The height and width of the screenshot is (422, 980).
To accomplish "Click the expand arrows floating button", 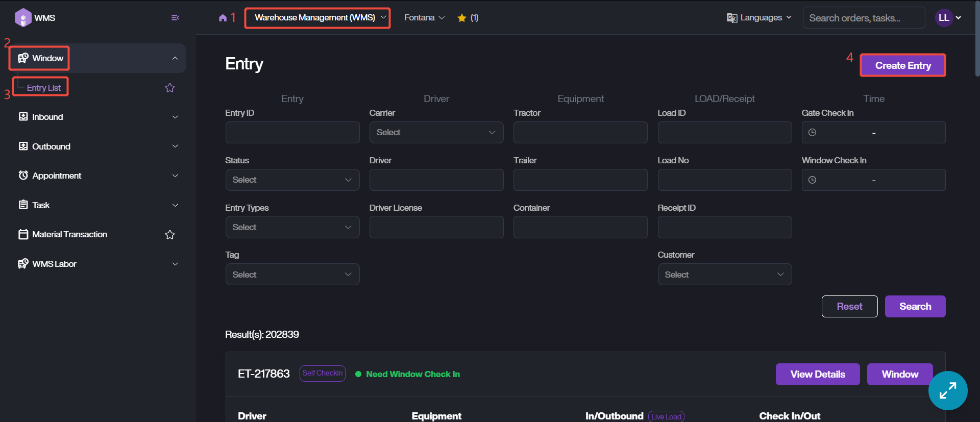I will point(947,390).
